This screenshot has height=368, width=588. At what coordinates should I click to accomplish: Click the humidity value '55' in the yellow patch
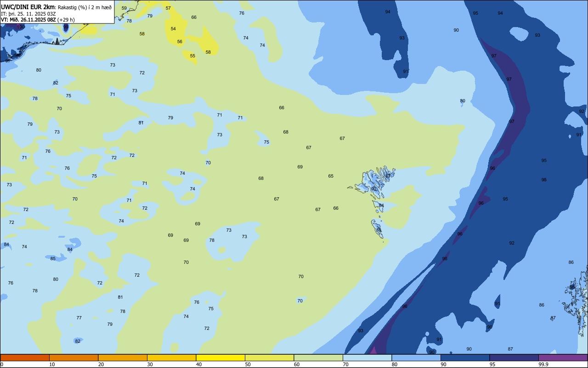tap(192, 56)
